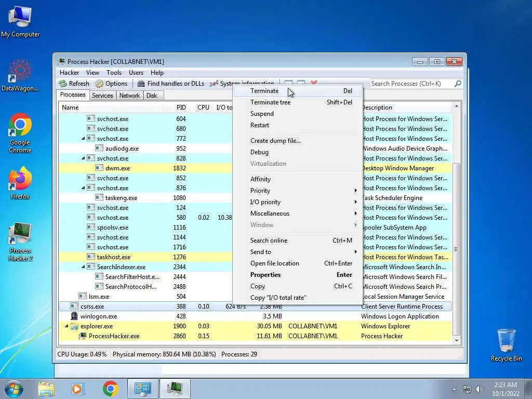This screenshot has width=532, height=399.
Task: Click the Windows Start orb
Action: click(x=14, y=389)
